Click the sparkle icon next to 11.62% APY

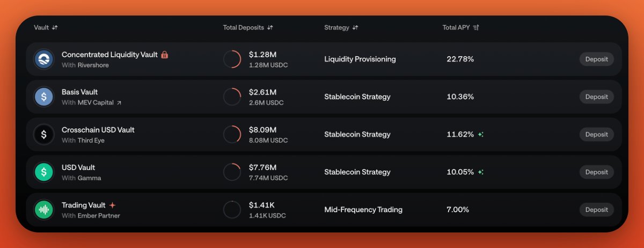coord(481,134)
